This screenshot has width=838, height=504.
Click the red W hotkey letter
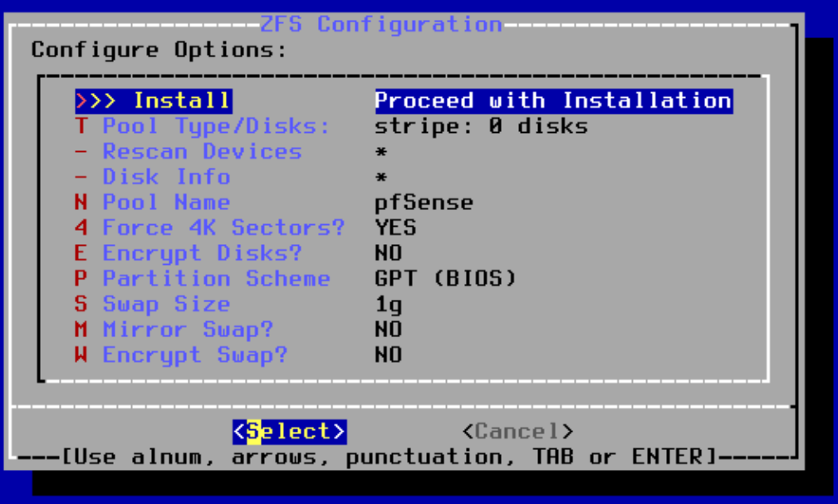pos(81,355)
